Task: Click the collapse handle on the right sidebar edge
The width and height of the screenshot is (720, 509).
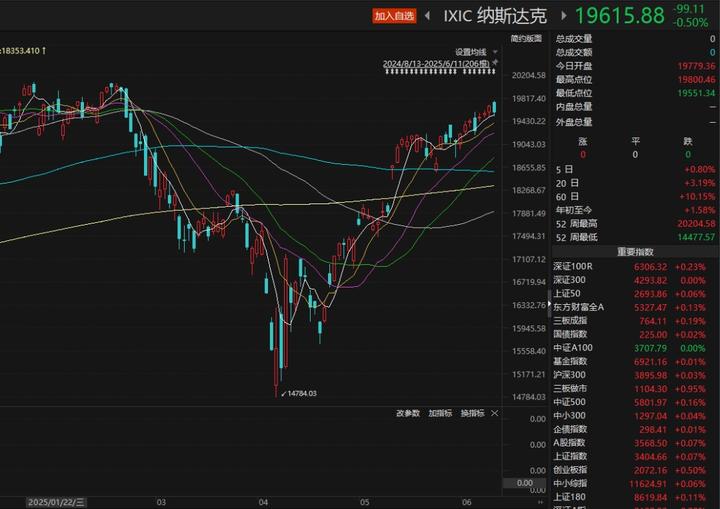Action: pos(549,304)
